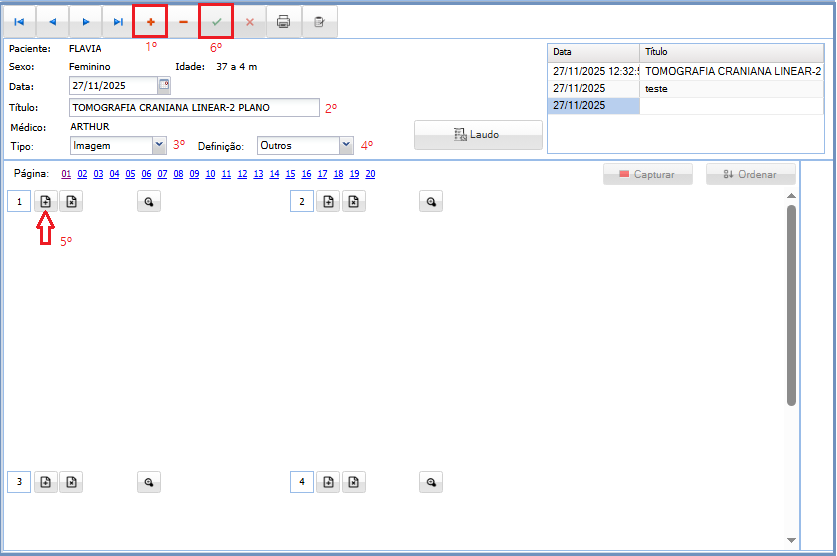Click into the Título text field
Viewport: 837px width, 556px height.
pos(194,108)
